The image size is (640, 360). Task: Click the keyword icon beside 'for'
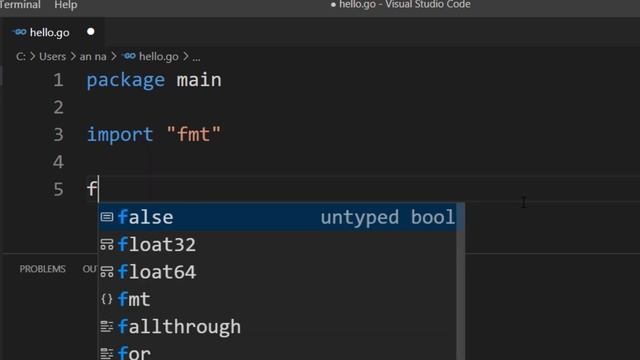107,353
